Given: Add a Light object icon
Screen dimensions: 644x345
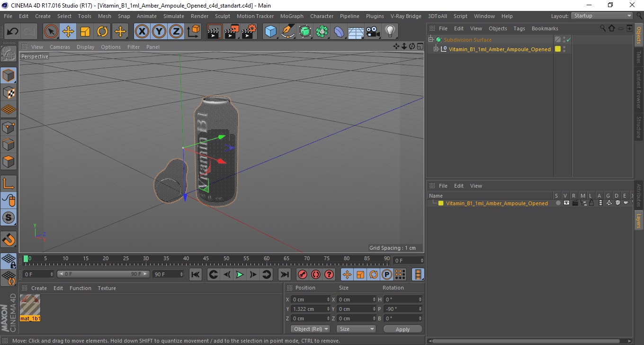Looking at the screenshot, I should click(x=390, y=32).
